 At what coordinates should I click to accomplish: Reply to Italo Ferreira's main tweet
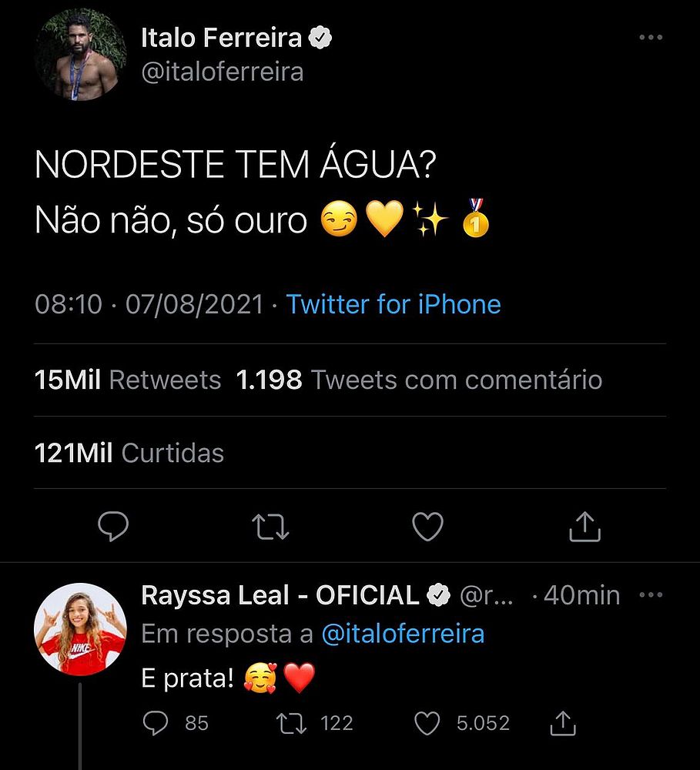pos(114,527)
